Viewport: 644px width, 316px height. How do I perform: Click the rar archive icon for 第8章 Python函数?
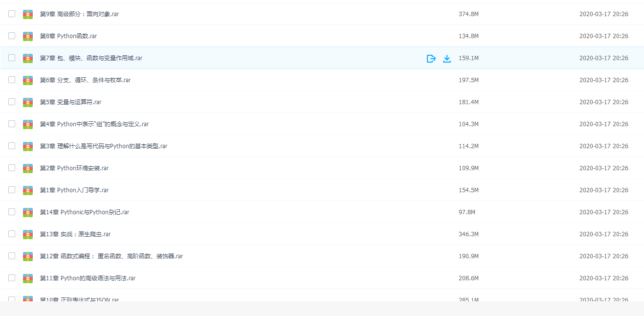point(28,36)
